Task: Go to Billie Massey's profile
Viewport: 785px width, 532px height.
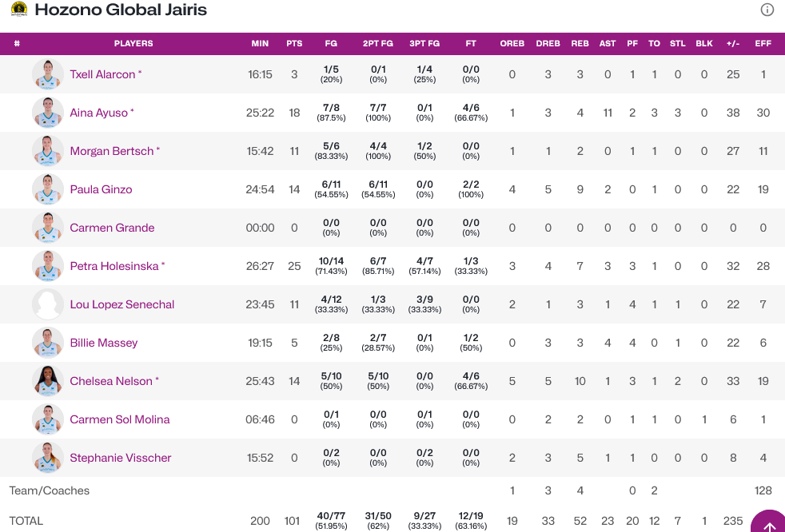Action: click(x=104, y=343)
